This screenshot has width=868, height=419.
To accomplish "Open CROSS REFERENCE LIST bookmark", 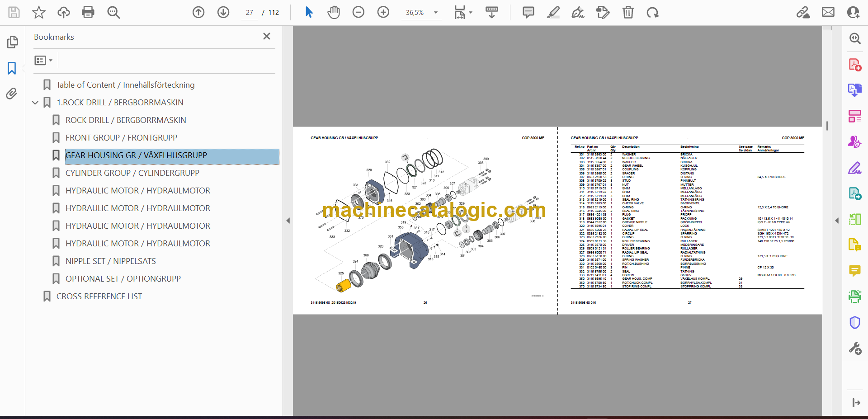I will coord(99,297).
